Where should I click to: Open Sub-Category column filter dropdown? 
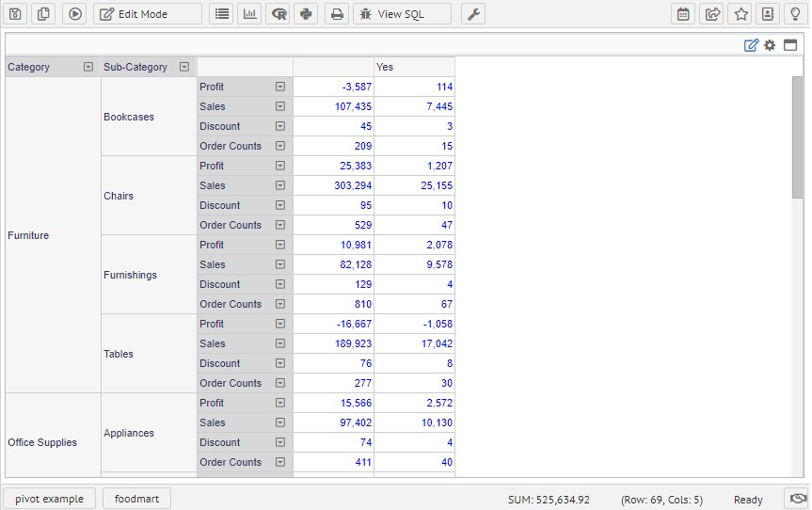pyautogui.click(x=184, y=67)
